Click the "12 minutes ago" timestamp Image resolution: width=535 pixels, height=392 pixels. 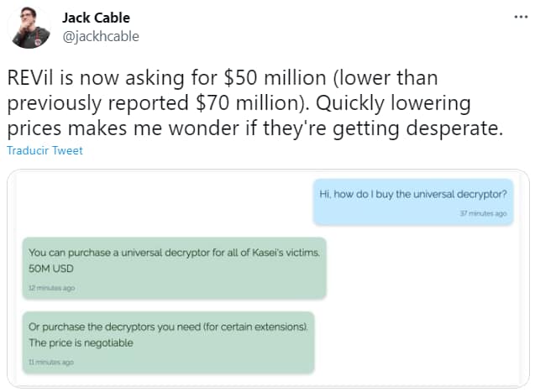pos(52,288)
